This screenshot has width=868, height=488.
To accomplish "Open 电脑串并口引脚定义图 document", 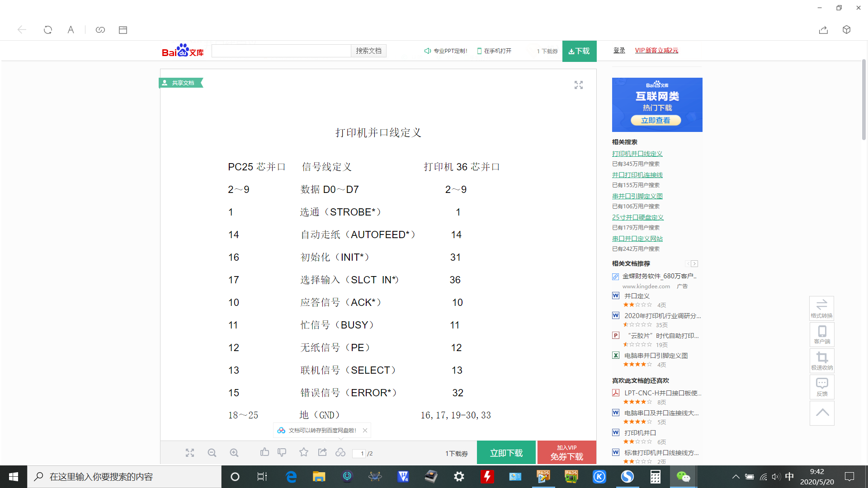I will [656, 356].
